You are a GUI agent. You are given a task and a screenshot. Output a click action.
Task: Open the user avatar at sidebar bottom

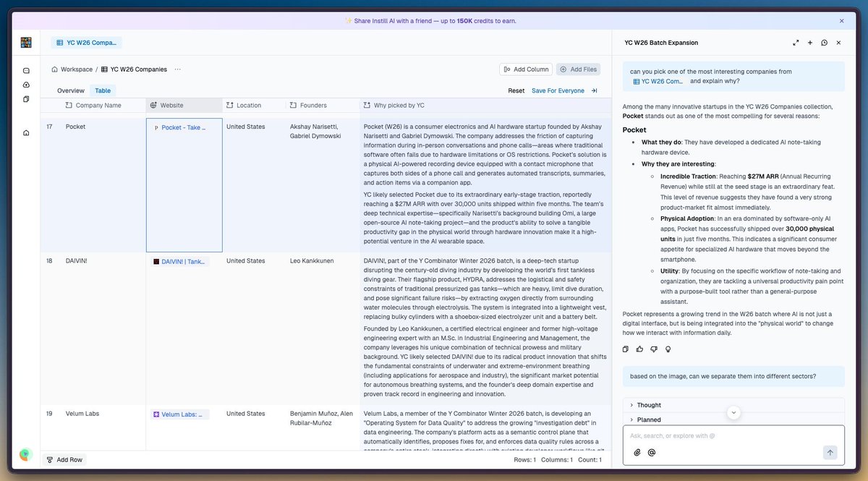25,454
